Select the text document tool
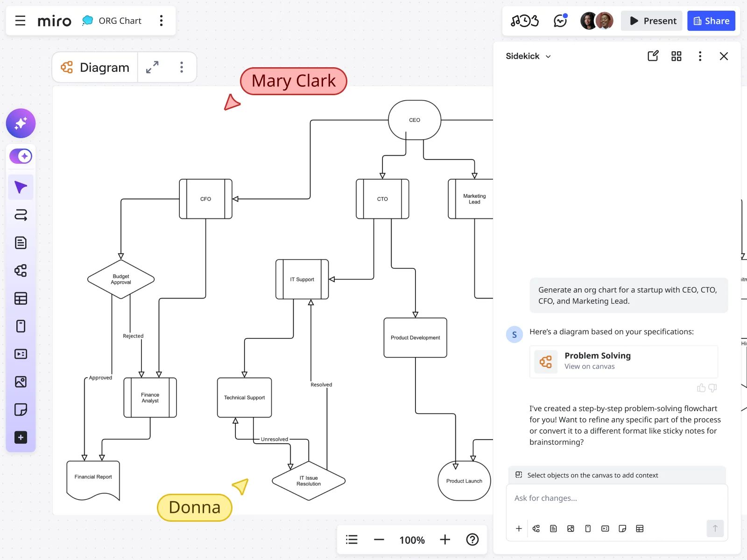 click(x=21, y=242)
